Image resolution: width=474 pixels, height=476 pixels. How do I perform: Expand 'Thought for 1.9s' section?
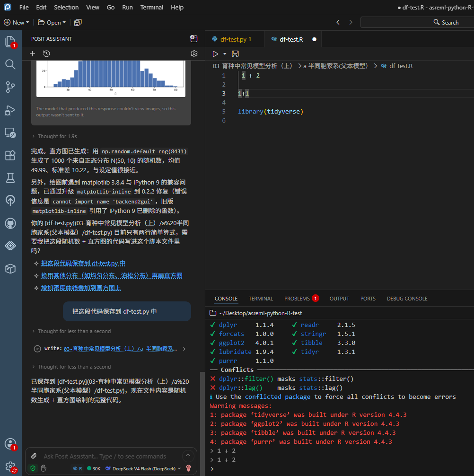click(x=54, y=136)
